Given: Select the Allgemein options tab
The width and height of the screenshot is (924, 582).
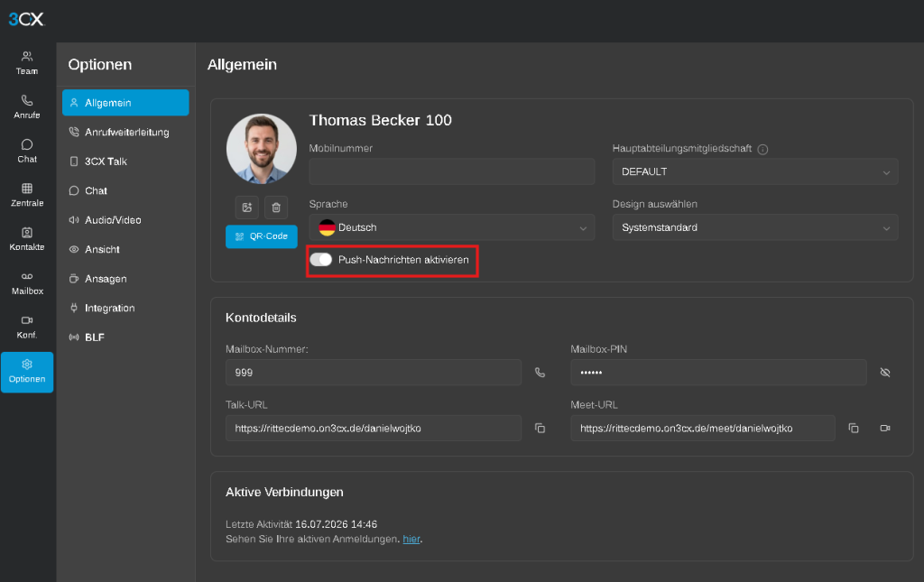Looking at the screenshot, I should click(125, 103).
